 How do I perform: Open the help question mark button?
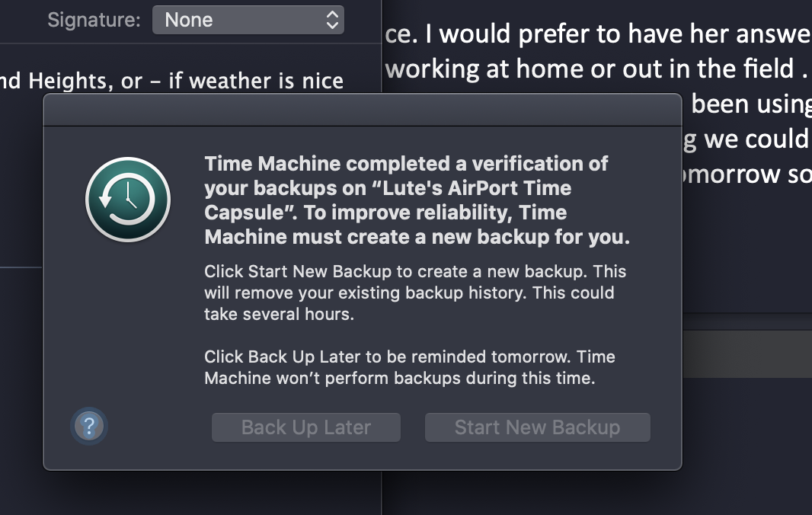click(89, 427)
